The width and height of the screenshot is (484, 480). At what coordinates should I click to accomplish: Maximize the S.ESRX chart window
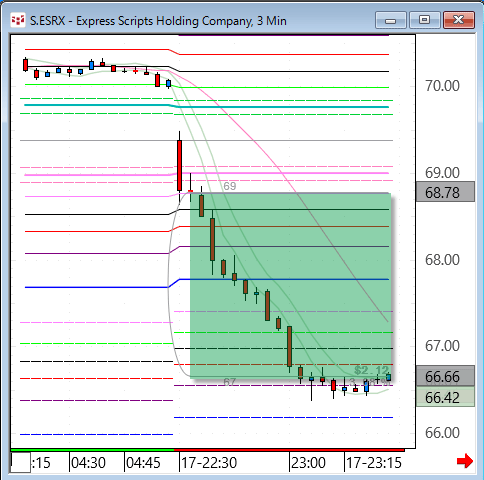424,20
